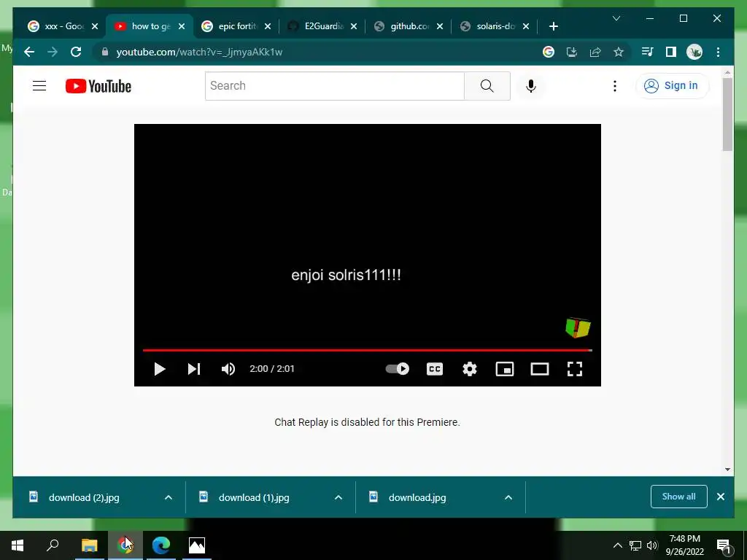Close the 'epic fortit' tab
The image size is (747, 560).
268,26
